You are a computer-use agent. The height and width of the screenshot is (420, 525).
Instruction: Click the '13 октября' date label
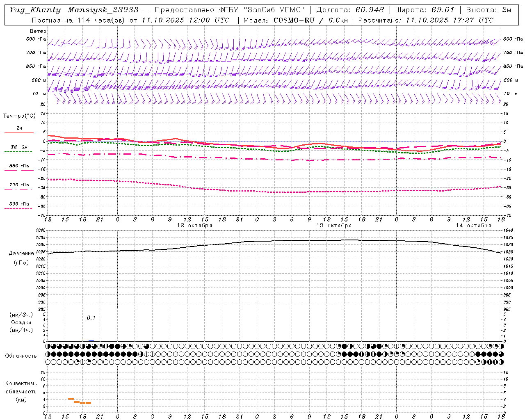(x=334, y=226)
